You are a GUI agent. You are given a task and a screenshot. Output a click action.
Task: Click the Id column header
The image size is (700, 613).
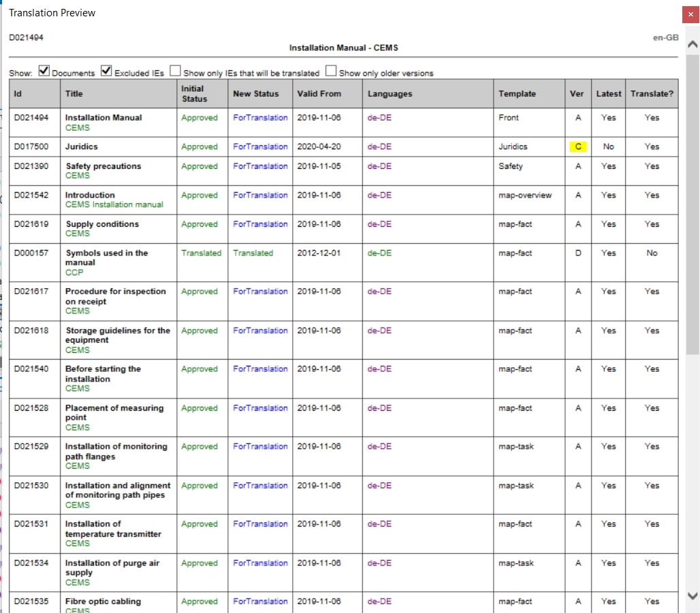[18, 93]
